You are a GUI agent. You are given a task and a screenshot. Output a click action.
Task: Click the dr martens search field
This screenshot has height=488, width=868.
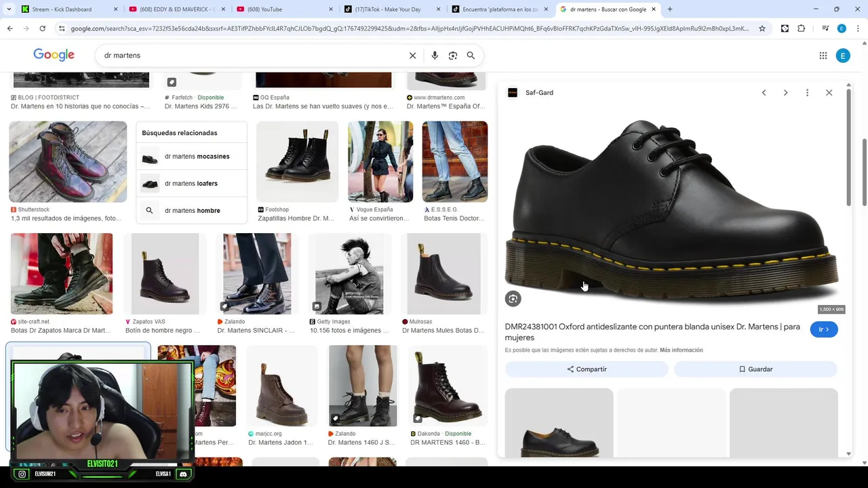pyautogui.click(x=251, y=56)
